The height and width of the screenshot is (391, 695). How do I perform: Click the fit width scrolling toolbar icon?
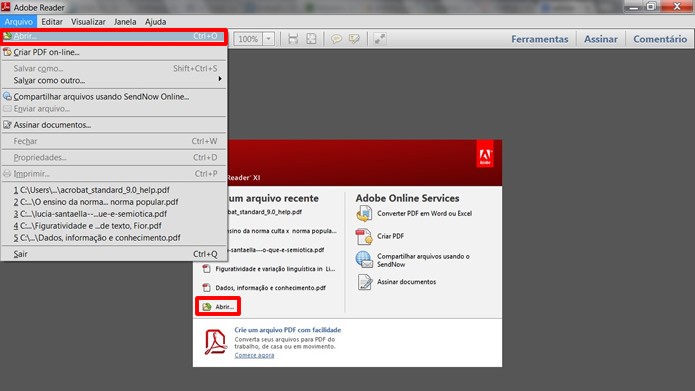click(x=293, y=39)
